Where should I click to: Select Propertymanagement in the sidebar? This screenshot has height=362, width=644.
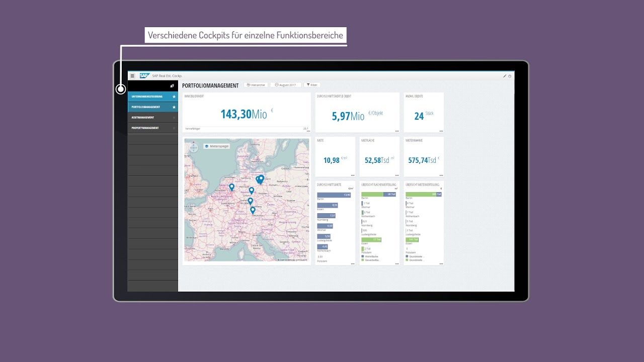point(145,128)
